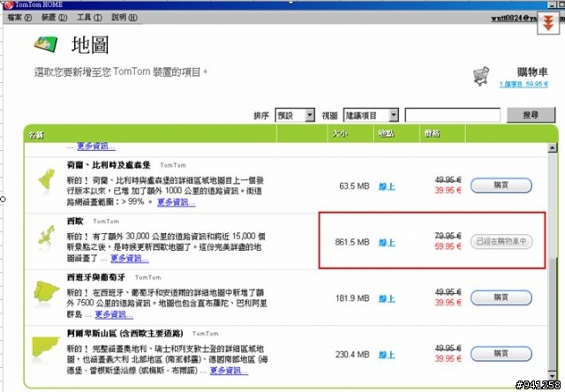Click the 63.5 MB size value
Screen dimensions: 565x392
pos(354,186)
